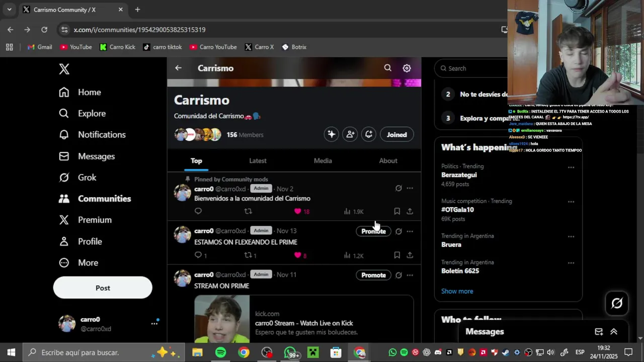This screenshot has height=362, width=644.
Task: Bookmark the Bienvenidos post
Action: (x=397, y=211)
